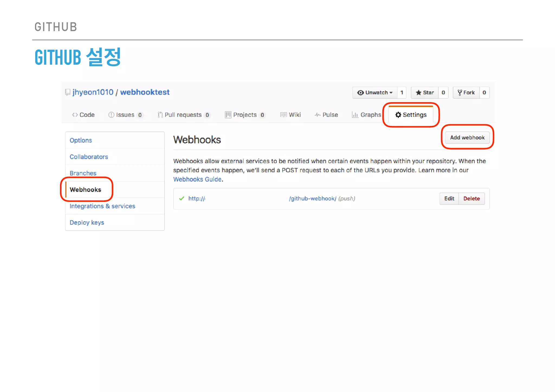The width and height of the screenshot is (555, 392).
Task: Click the Issues count badge 0
Action: pyautogui.click(x=140, y=115)
